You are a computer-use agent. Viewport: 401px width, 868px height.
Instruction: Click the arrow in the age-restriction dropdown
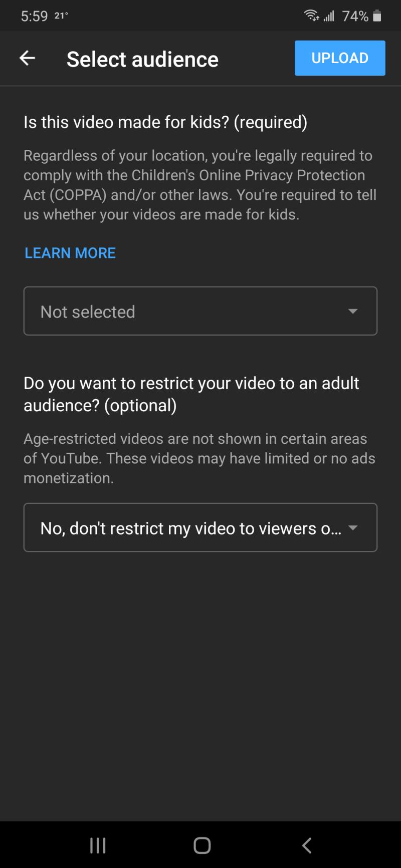tap(353, 527)
